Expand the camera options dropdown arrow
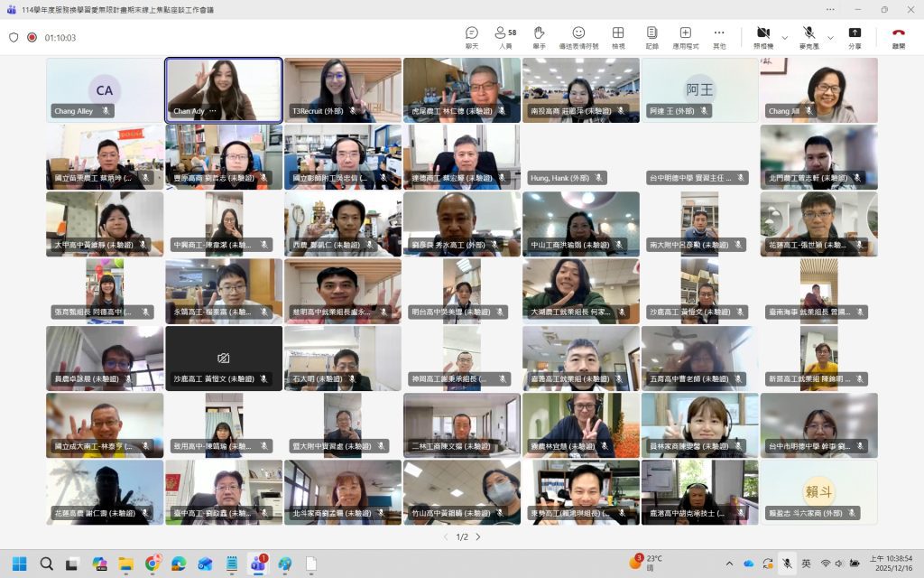 pyautogui.click(x=784, y=38)
